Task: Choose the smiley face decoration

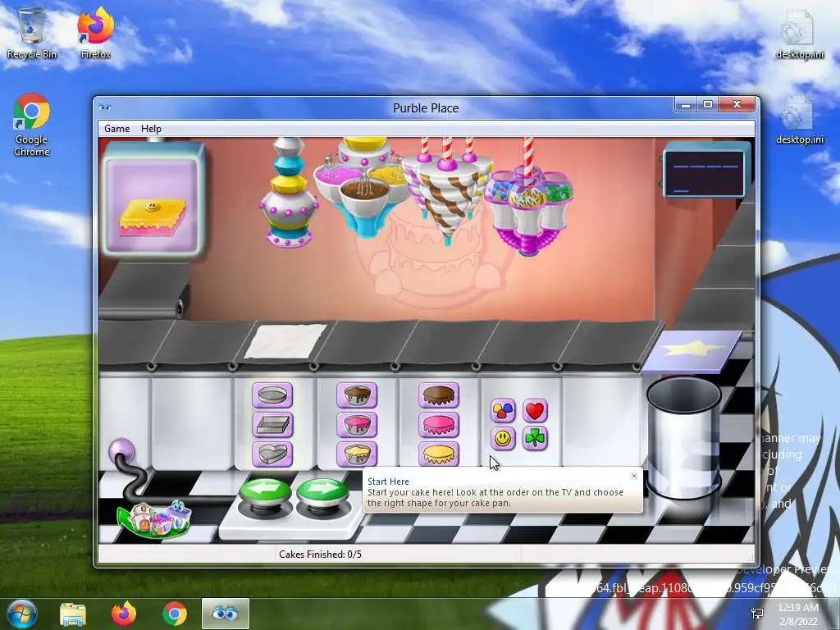Action: (503, 439)
